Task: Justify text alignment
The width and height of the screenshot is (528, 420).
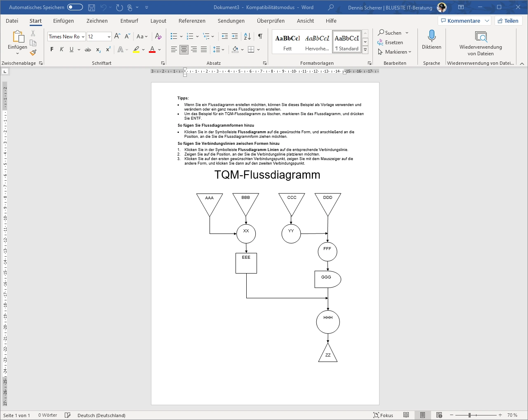Action: pyautogui.click(x=204, y=50)
